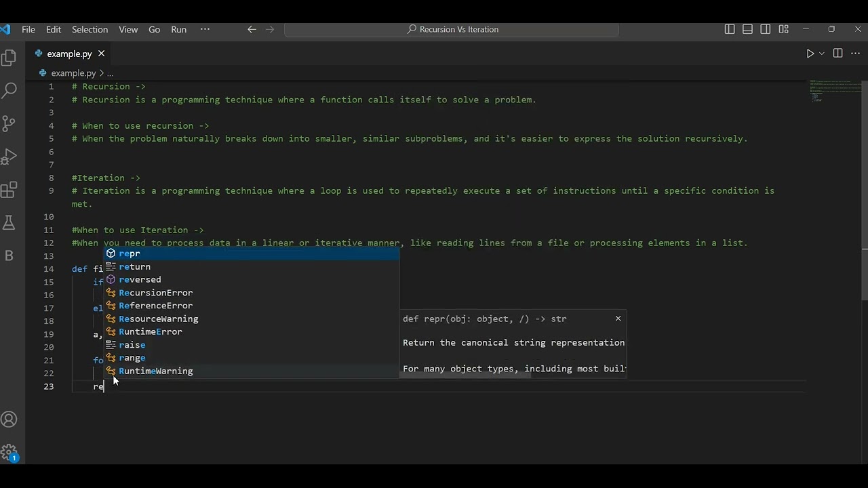Image resolution: width=868 pixels, height=488 pixels.
Task: Open the Go menu
Action: pyautogui.click(x=154, y=29)
